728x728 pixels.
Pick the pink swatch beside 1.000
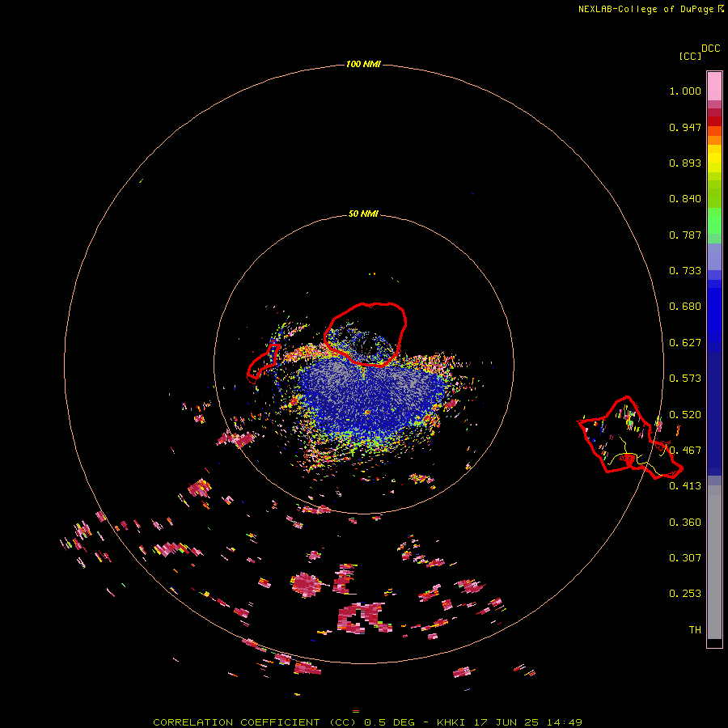[714, 87]
